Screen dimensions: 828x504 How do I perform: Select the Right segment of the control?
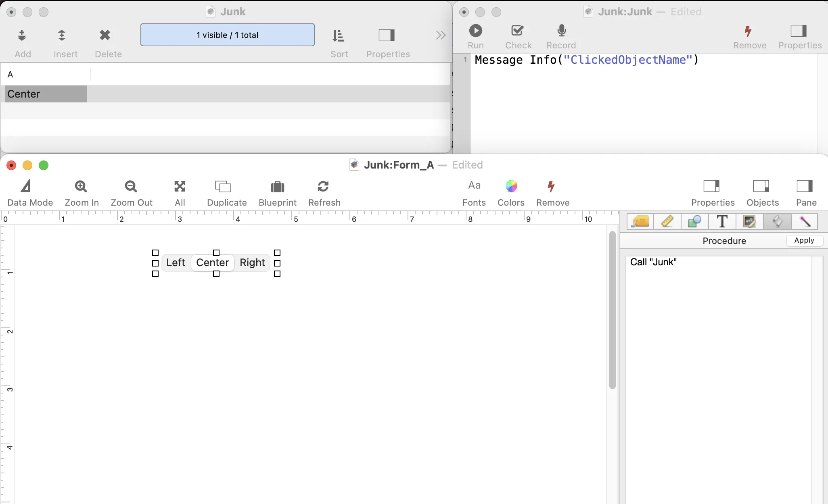tap(252, 262)
